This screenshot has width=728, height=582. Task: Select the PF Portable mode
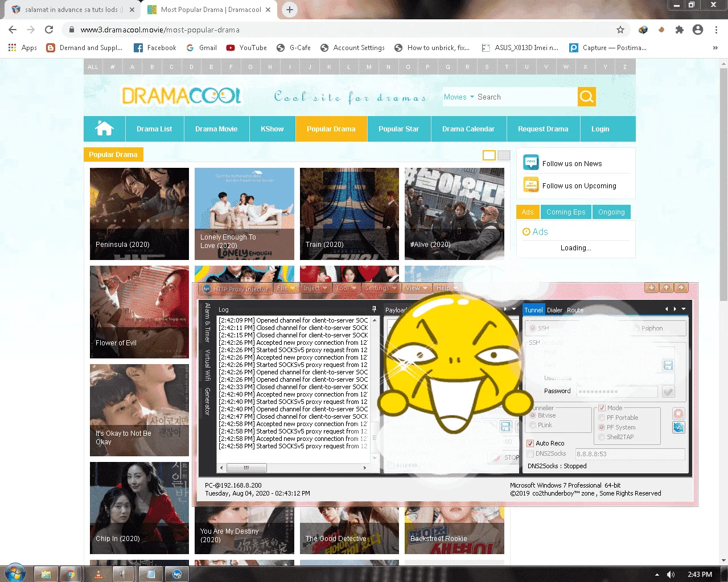[602, 418]
